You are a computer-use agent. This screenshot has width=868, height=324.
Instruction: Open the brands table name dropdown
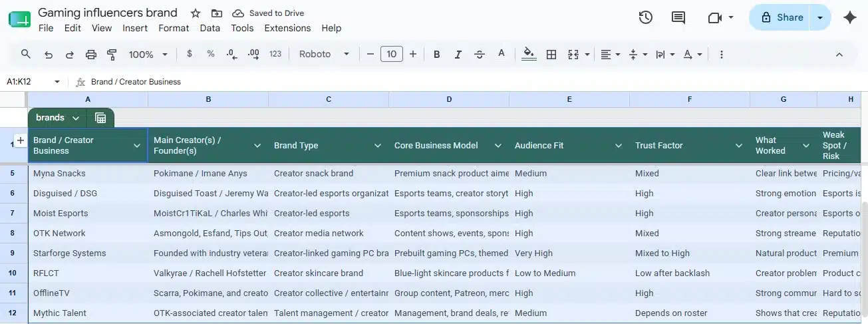(75, 118)
